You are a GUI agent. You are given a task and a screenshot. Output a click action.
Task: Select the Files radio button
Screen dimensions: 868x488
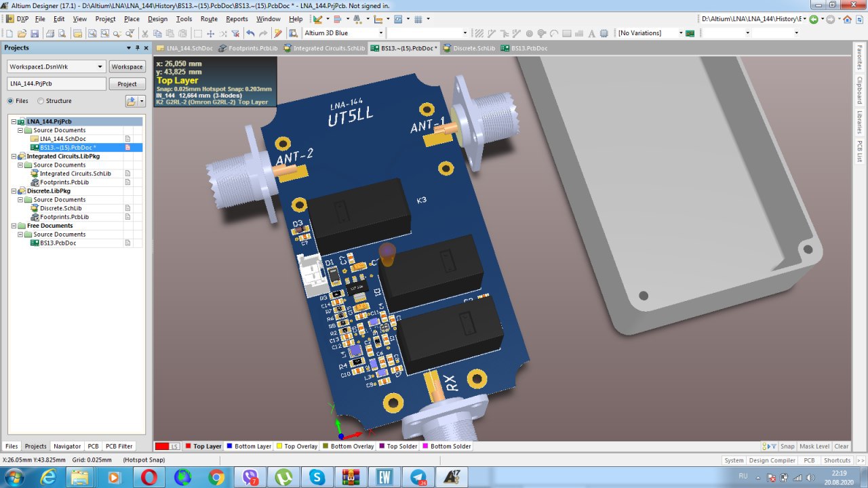[x=10, y=101]
